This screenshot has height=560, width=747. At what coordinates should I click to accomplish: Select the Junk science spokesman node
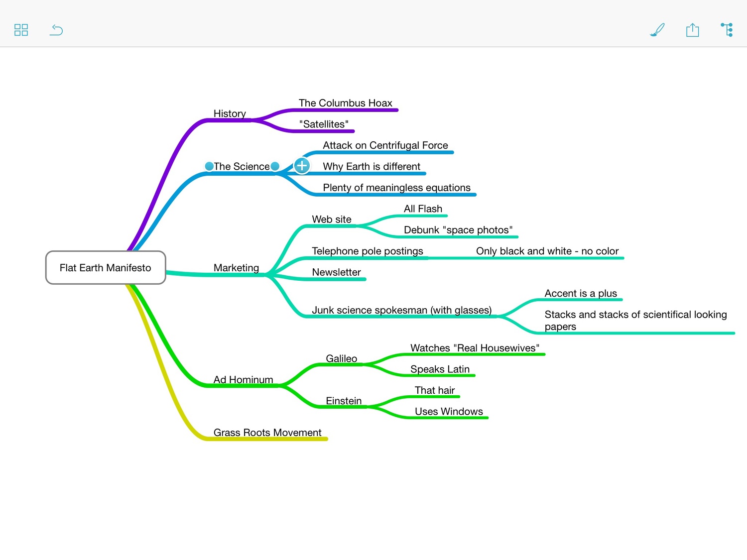pos(401,310)
